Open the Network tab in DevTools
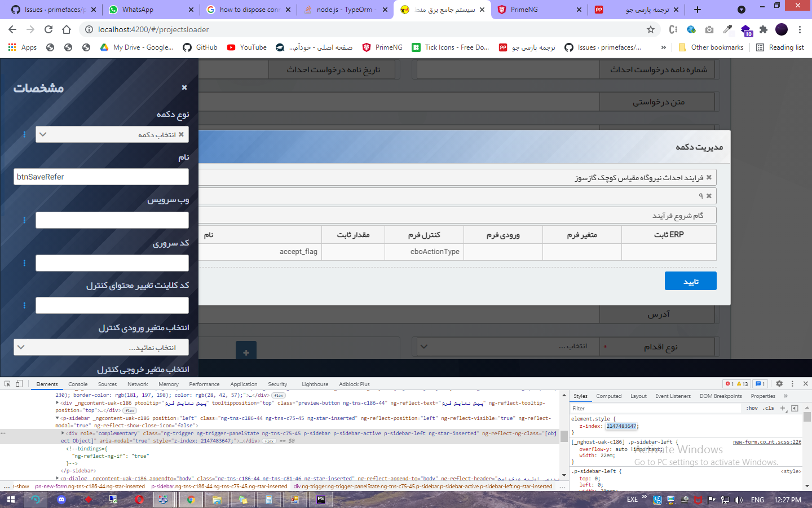Image resolution: width=812 pixels, height=508 pixels. point(138,384)
